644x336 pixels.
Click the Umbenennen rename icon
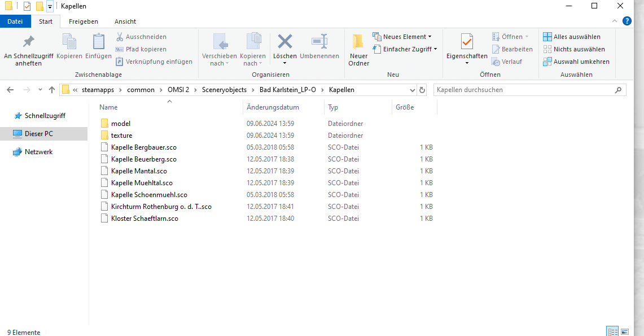tap(319, 42)
